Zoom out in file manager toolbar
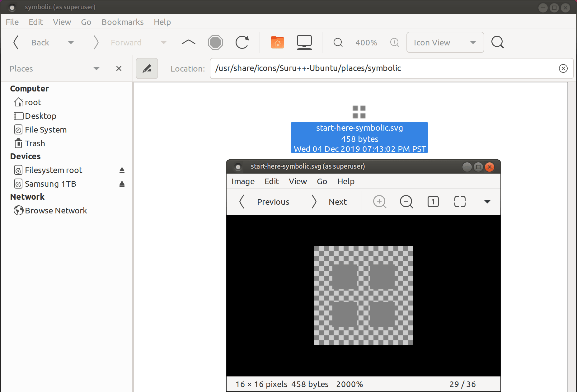 pos(338,42)
